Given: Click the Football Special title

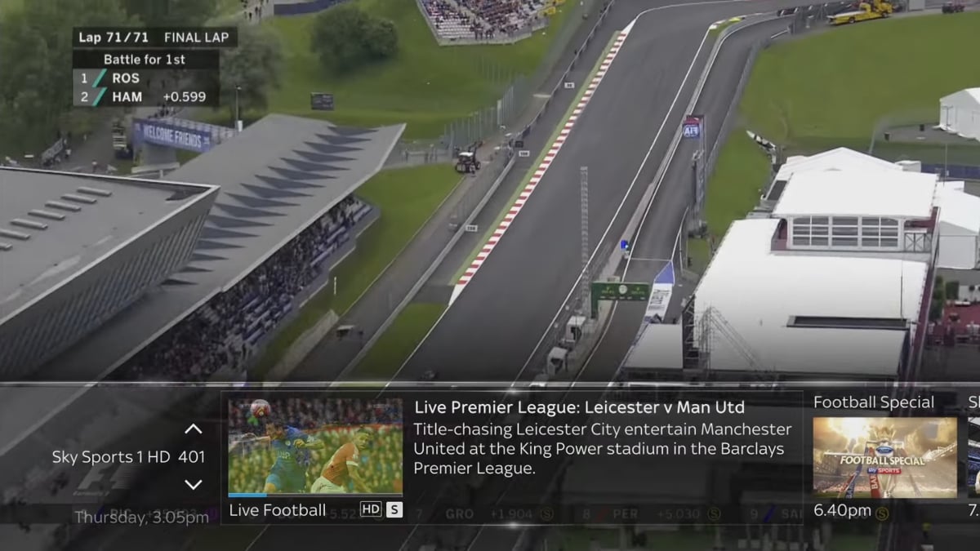Looking at the screenshot, I should pyautogui.click(x=873, y=402).
